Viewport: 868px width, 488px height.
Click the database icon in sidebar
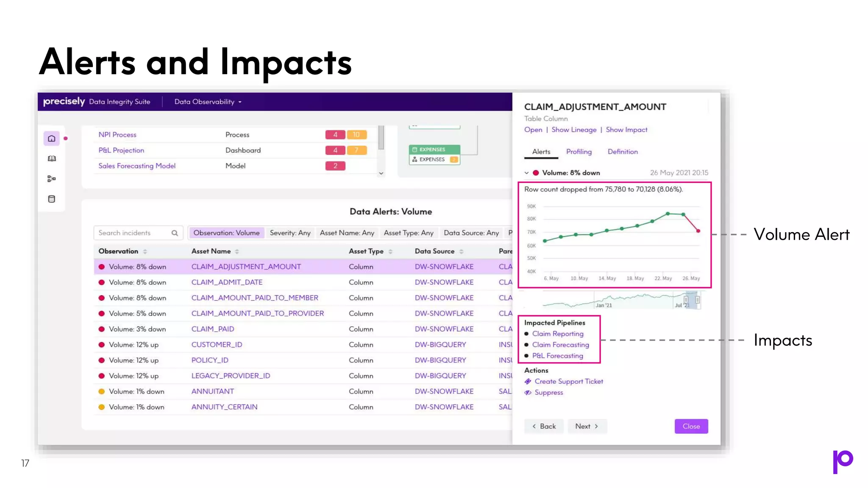click(52, 199)
